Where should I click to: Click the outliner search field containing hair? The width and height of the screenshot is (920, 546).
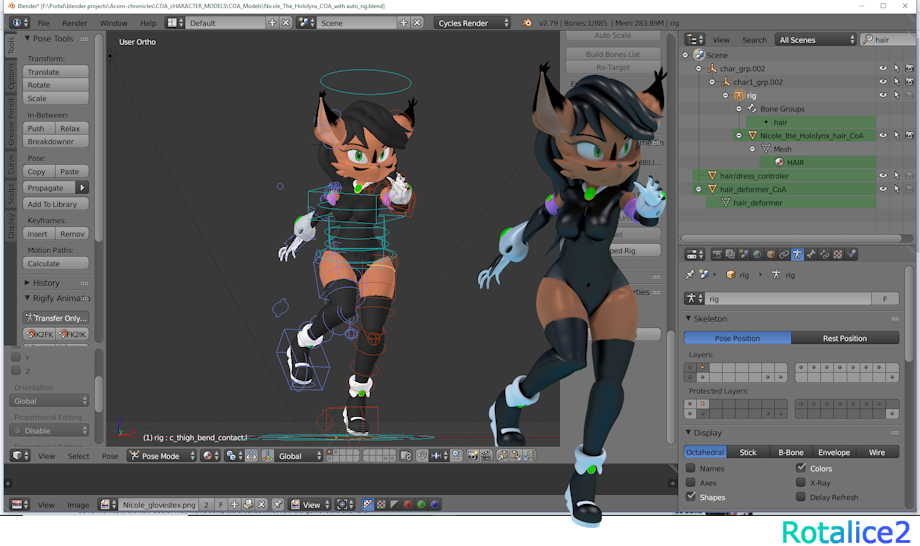[888, 40]
